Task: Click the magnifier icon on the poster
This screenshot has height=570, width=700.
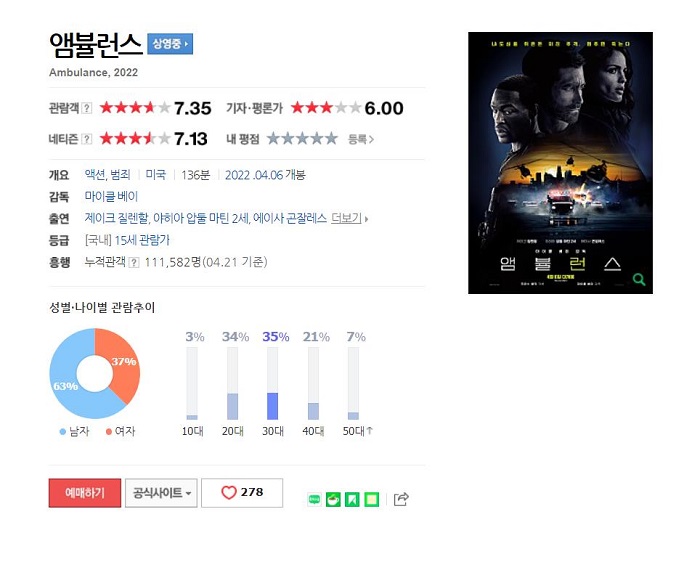Action: 639,279
